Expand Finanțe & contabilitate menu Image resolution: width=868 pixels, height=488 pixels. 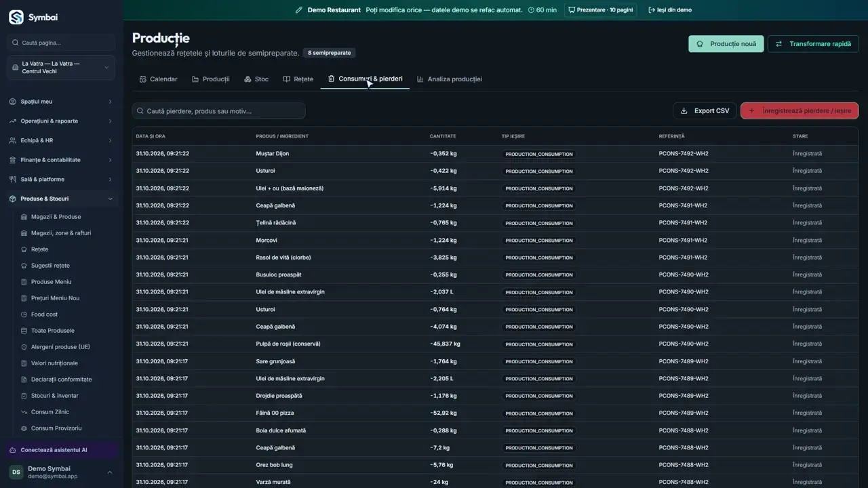pos(61,160)
